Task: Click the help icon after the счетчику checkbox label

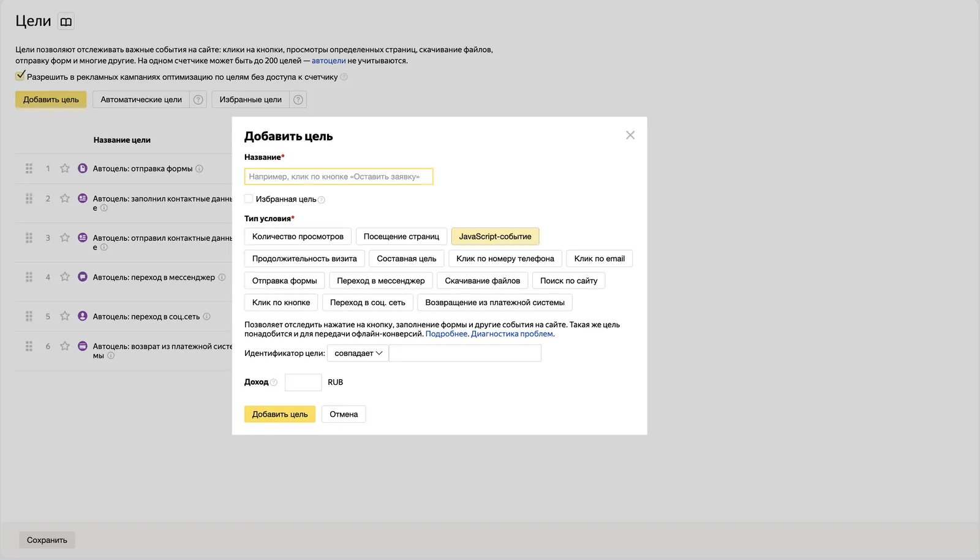Action: 344,77
